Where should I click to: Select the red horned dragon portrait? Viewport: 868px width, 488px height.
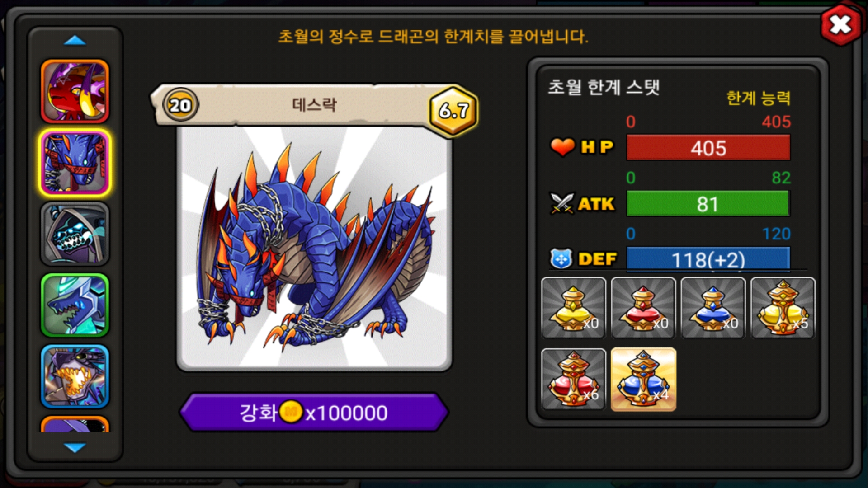pos(75,91)
